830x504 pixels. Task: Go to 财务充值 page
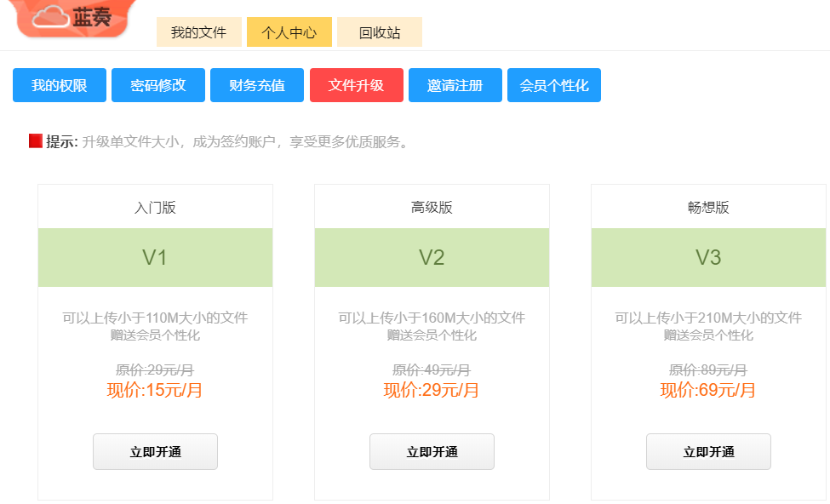pos(257,85)
